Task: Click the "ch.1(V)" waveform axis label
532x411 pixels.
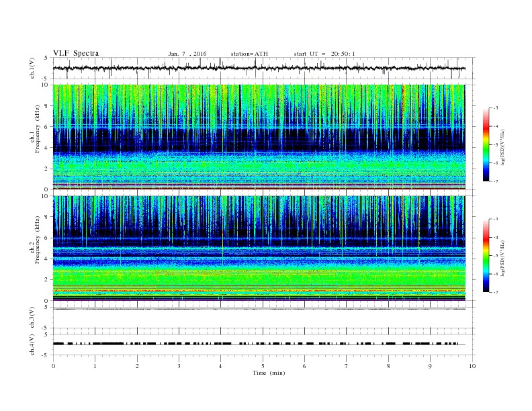Action: point(32,68)
